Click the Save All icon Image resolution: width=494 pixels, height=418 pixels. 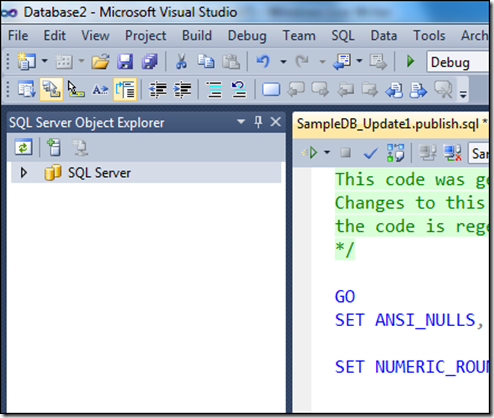(x=150, y=62)
